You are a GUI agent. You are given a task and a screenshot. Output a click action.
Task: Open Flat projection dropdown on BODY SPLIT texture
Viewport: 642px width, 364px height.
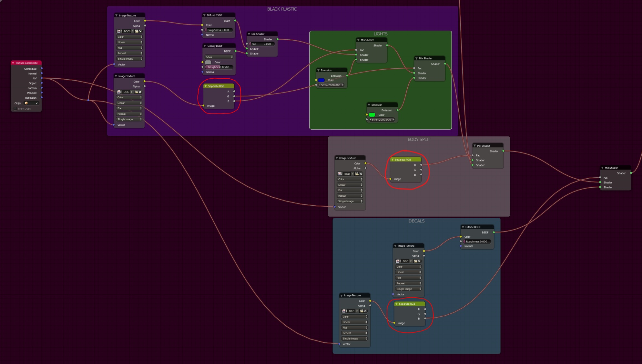(x=350, y=190)
